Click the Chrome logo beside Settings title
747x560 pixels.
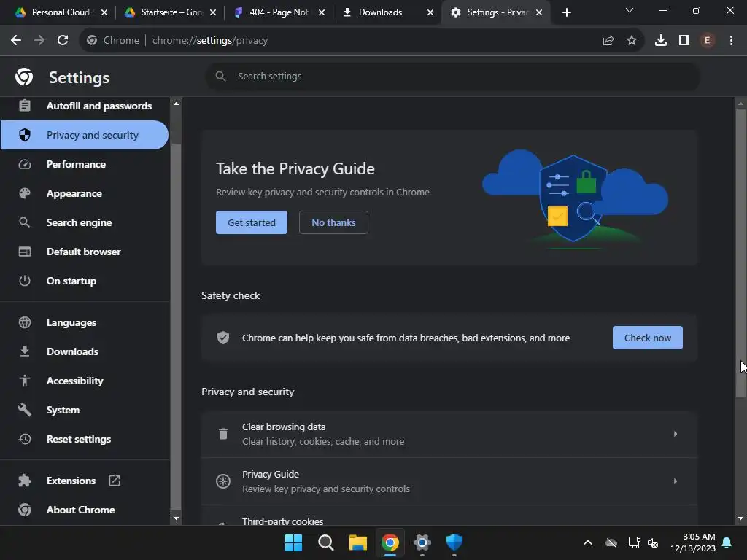24,77
